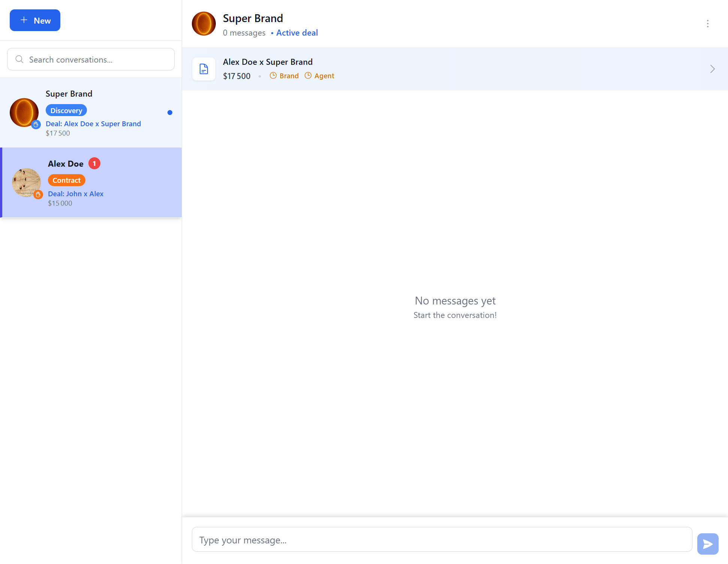Focus the Type your message field
Viewport: 728px width, 564px height.
(442, 539)
